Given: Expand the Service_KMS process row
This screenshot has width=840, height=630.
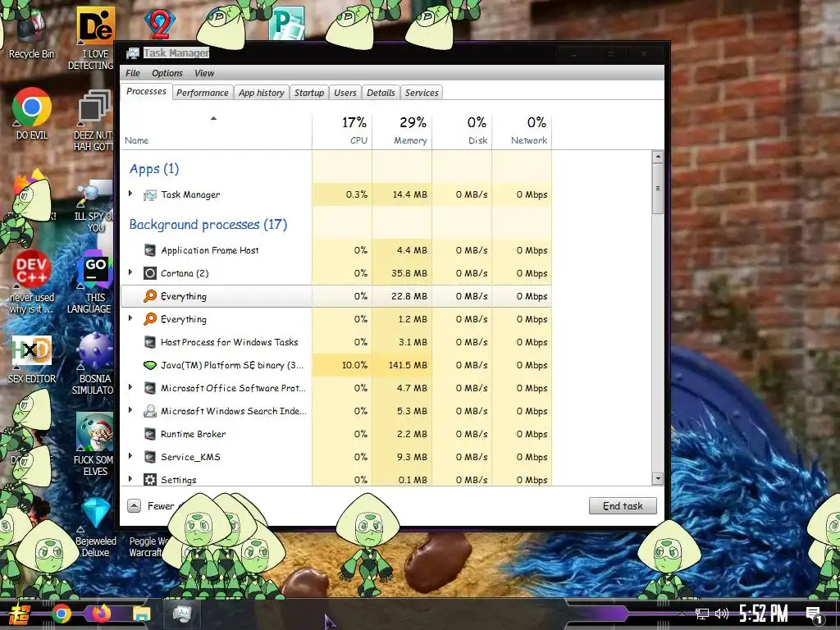Looking at the screenshot, I should 130,456.
